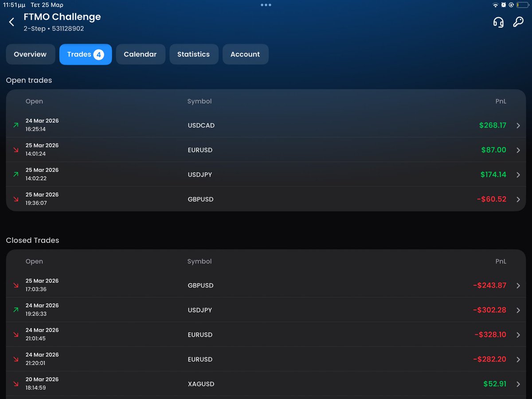
Task: Expand closed EURUSD -$328.10 trade chevron
Action: pos(518,335)
